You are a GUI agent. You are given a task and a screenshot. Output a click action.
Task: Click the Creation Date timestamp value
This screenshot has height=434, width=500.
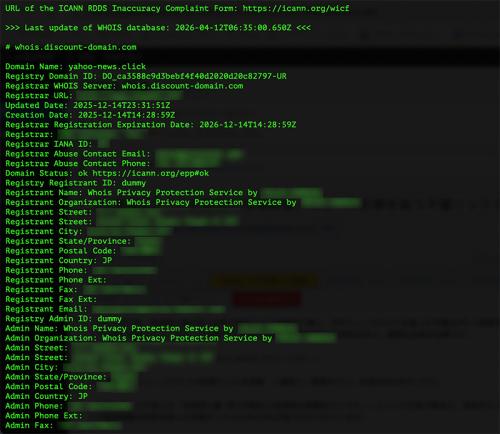(126, 115)
